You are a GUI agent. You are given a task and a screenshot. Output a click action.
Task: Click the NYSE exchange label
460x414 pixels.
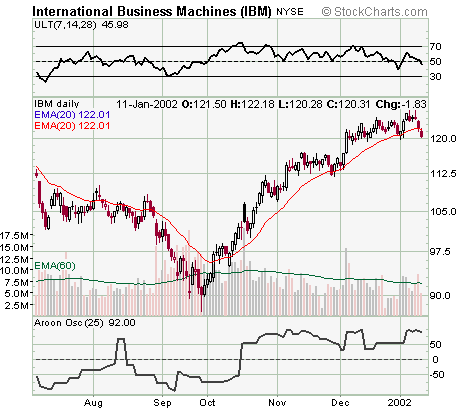(290, 12)
